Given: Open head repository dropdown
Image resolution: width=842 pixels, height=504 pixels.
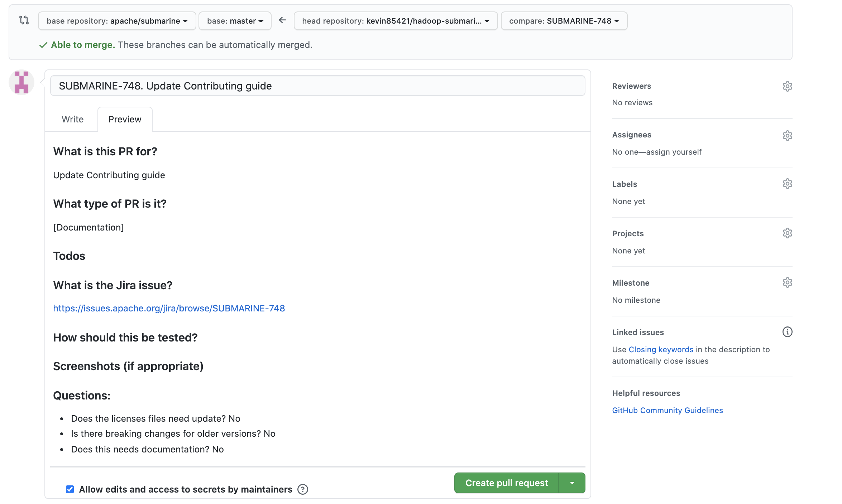Looking at the screenshot, I should [x=396, y=21].
